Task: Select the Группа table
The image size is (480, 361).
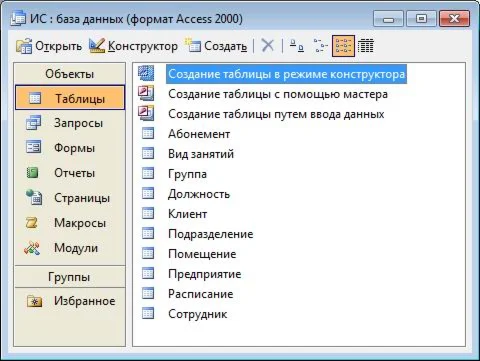Action: 187,174
